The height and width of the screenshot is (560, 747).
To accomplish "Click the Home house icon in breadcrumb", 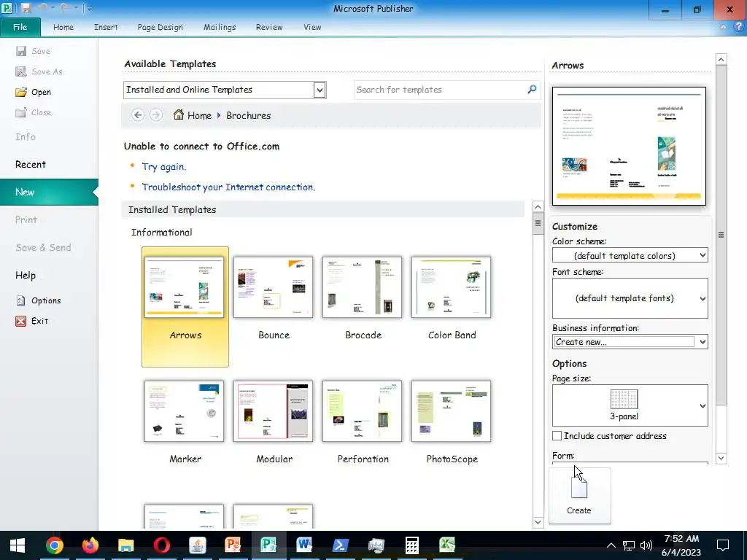I will pos(179,114).
